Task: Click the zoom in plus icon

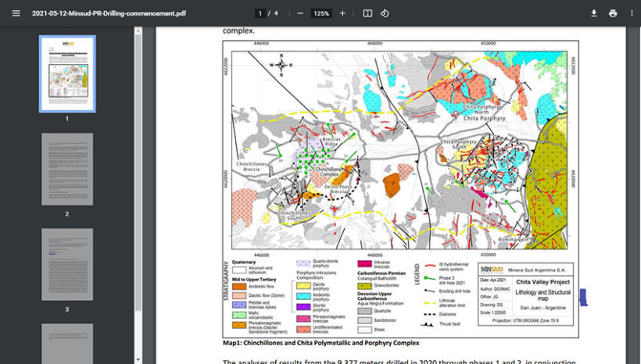Action: (x=342, y=13)
